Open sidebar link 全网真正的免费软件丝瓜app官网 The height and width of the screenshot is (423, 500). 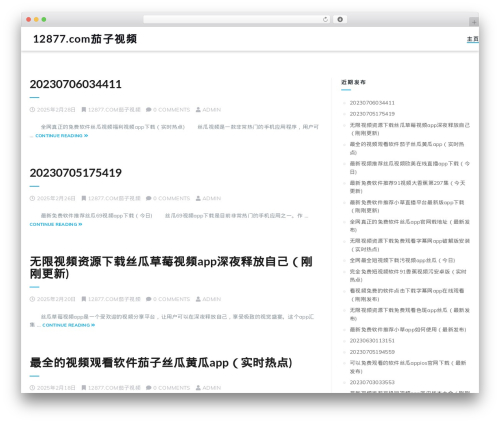click(x=410, y=226)
